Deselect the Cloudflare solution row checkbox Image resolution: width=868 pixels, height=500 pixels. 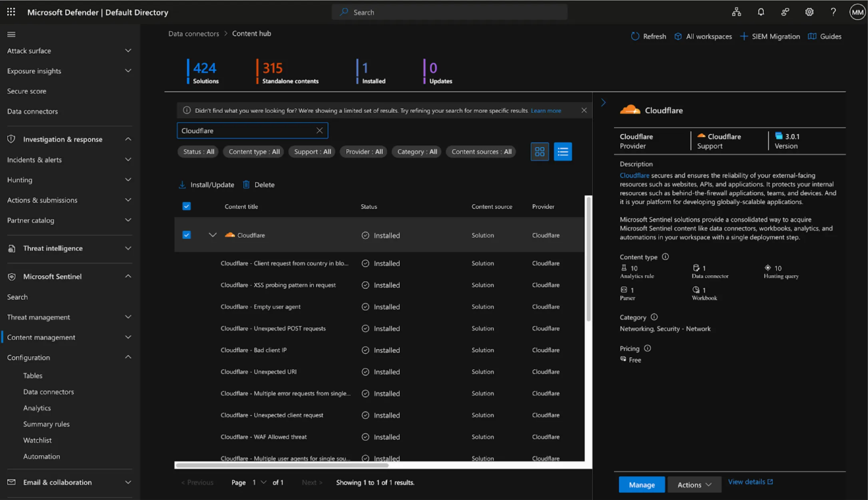point(187,235)
